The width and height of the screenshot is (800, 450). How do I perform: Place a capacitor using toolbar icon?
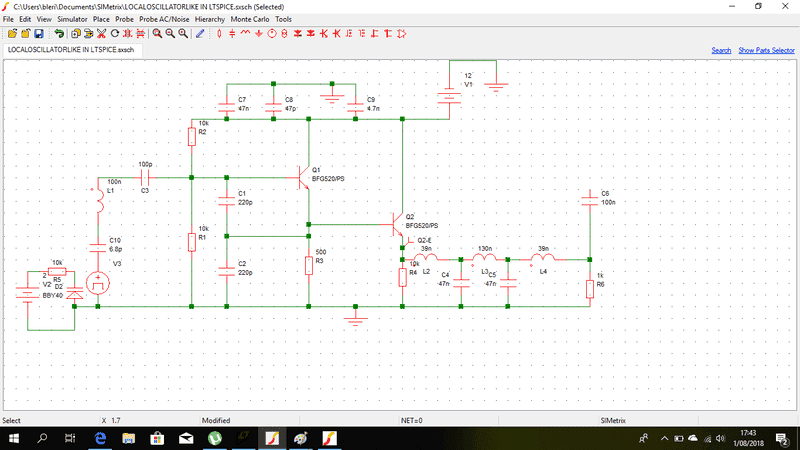pos(232,33)
